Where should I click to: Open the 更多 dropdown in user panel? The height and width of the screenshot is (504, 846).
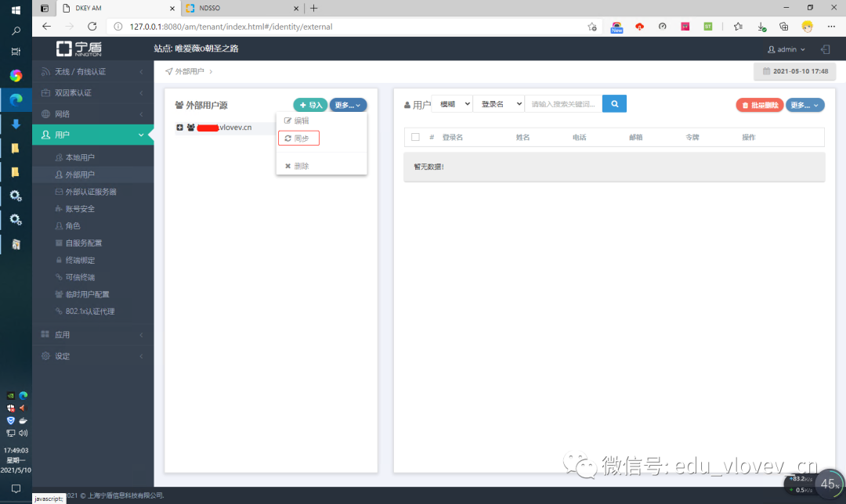pos(805,105)
